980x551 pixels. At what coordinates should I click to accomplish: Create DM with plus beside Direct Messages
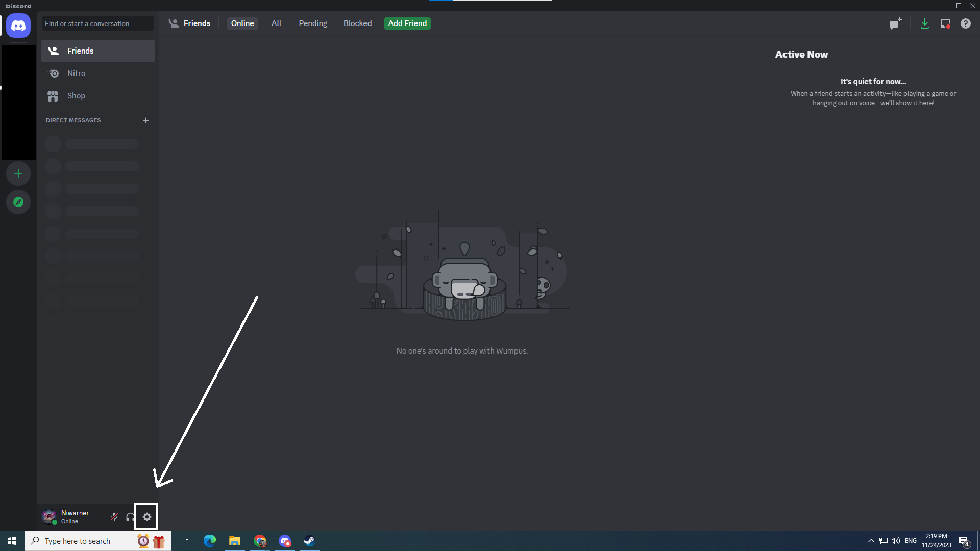pos(146,120)
